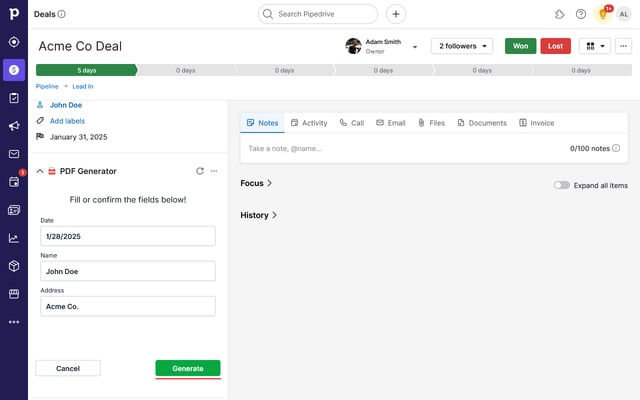The height and width of the screenshot is (400, 640).
Task: Expand the Focus section
Action: tap(256, 183)
